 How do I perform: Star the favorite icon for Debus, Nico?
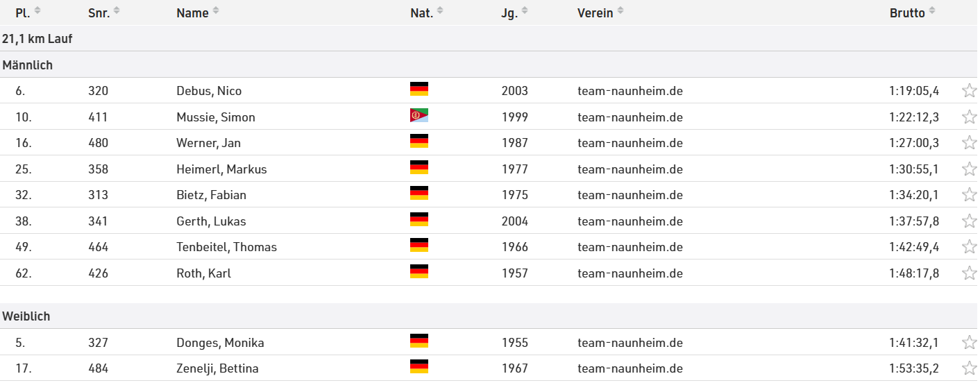click(969, 91)
